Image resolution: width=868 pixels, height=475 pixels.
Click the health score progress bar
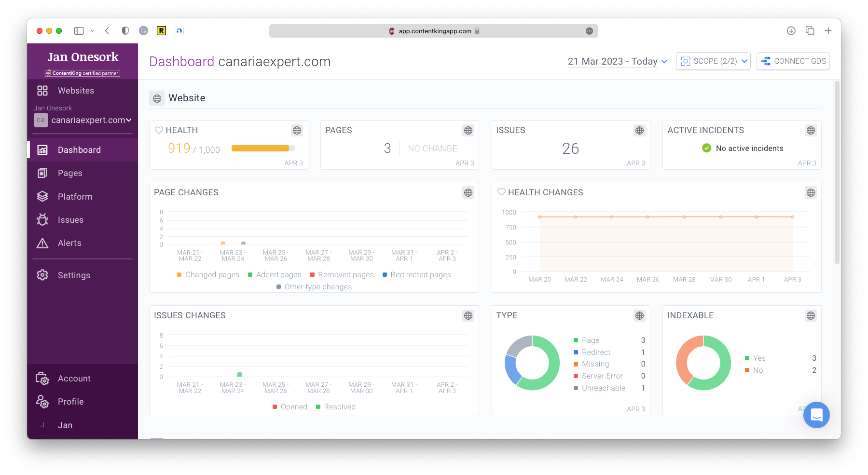263,149
